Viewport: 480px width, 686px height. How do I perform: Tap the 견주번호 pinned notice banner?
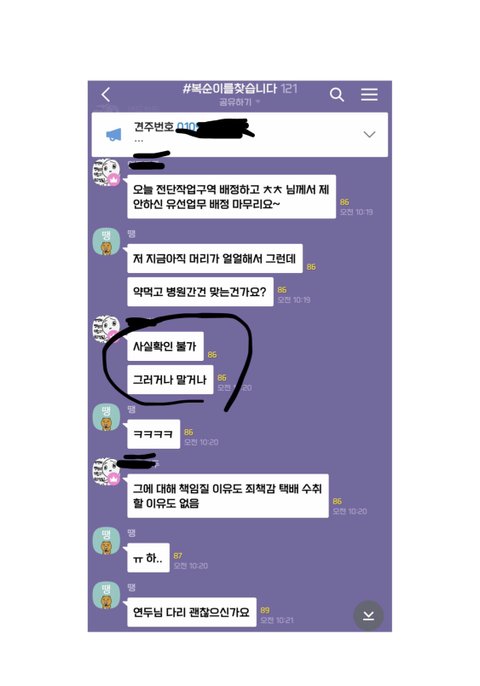(240, 134)
